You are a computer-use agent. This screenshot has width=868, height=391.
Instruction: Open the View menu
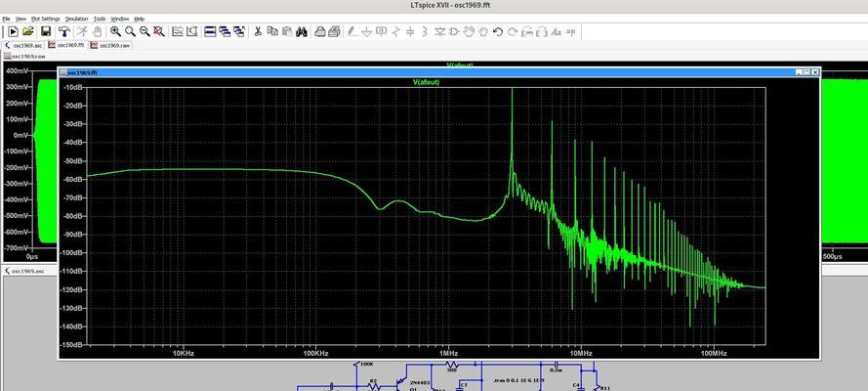click(x=21, y=19)
